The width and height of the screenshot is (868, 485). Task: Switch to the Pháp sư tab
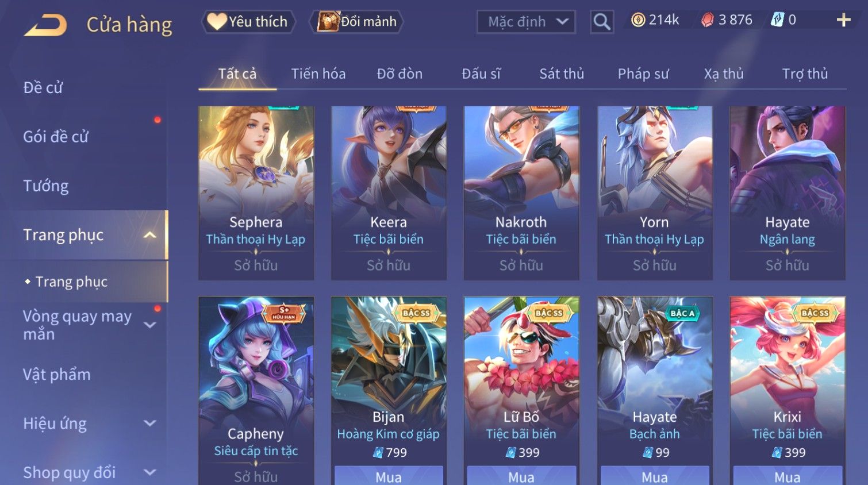643,74
